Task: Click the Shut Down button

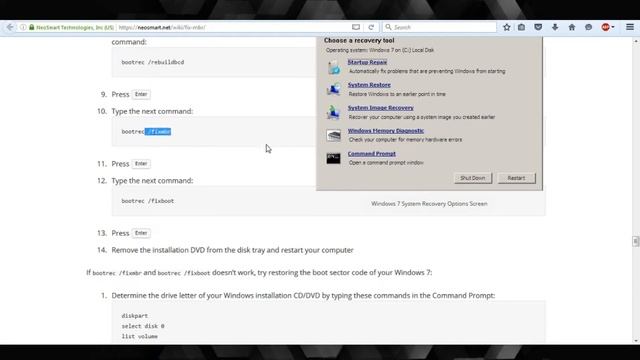Action: point(473,178)
